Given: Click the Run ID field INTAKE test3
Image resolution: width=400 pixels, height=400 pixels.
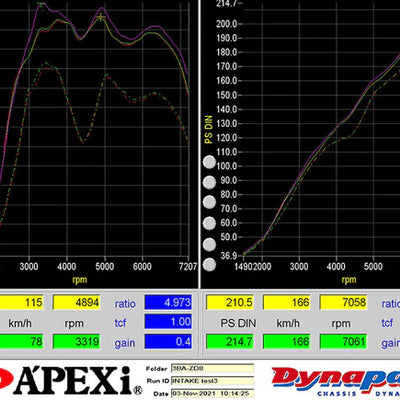Looking at the screenshot, I should [x=213, y=381].
